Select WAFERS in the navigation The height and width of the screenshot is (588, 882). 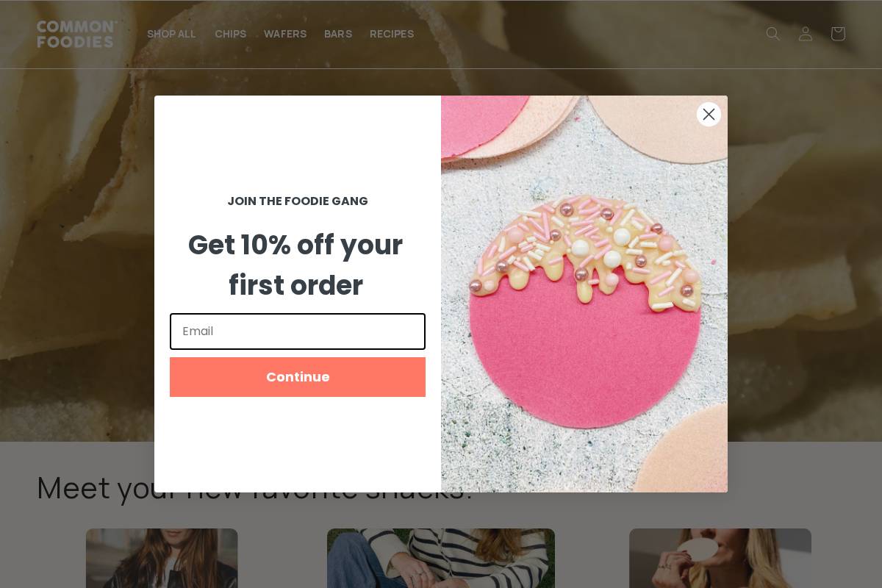click(285, 34)
